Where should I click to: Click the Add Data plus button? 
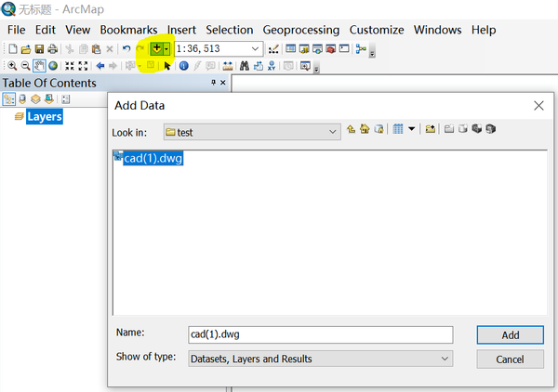(x=156, y=48)
